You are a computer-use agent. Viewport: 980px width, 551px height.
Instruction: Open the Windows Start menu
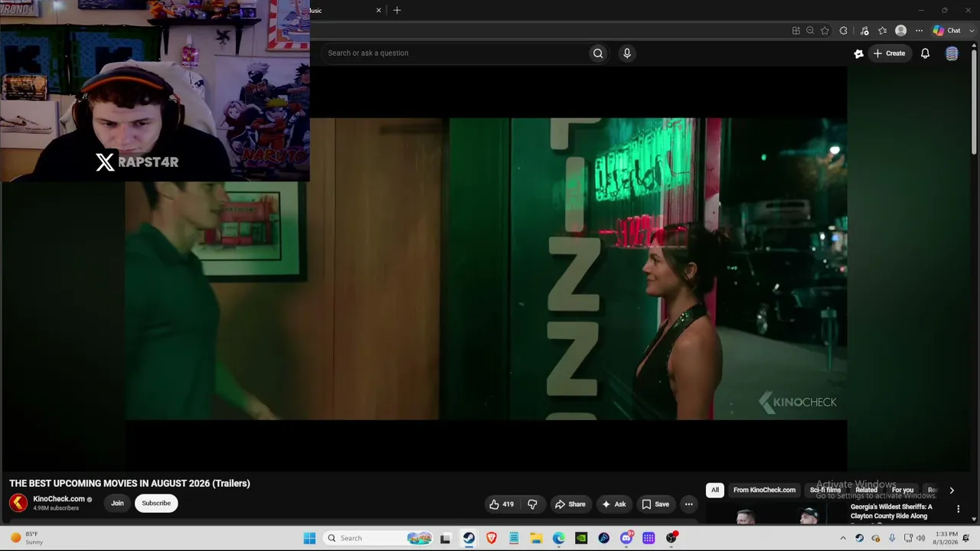coord(309,538)
